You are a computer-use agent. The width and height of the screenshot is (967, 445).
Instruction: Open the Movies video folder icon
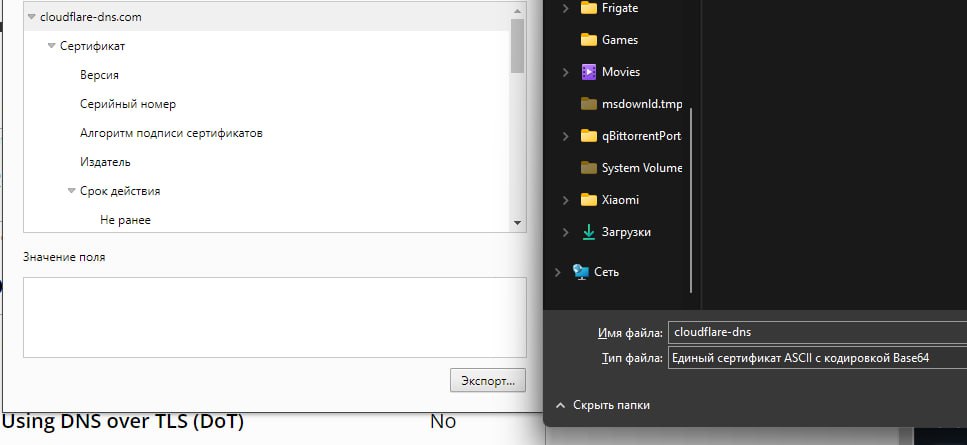(x=589, y=72)
